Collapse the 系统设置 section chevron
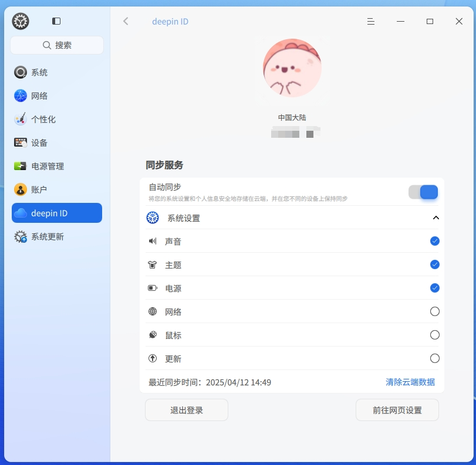Screen dimensions: 476x465 (436, 218)
